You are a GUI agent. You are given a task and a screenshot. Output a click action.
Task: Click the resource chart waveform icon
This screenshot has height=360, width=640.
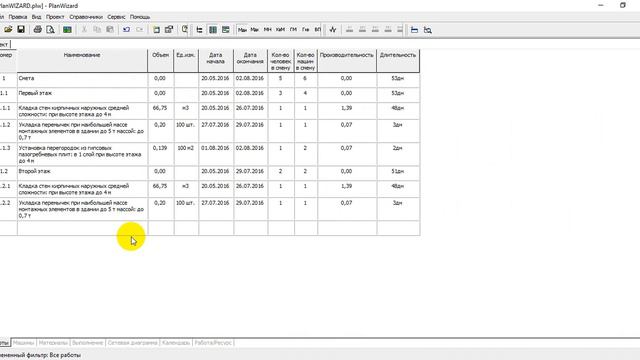333,29
